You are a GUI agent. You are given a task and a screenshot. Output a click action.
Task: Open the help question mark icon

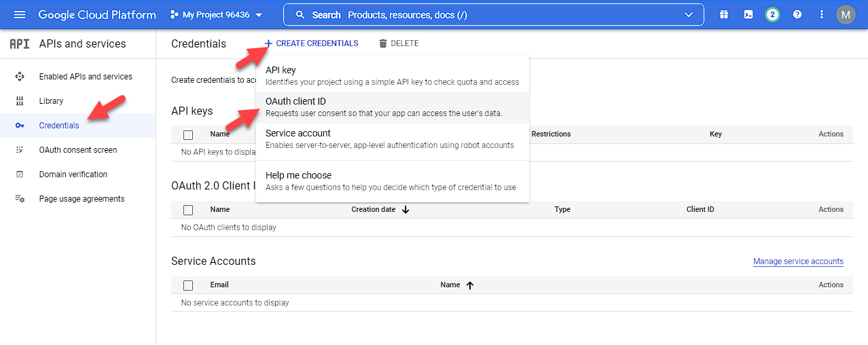pos(797,14)
